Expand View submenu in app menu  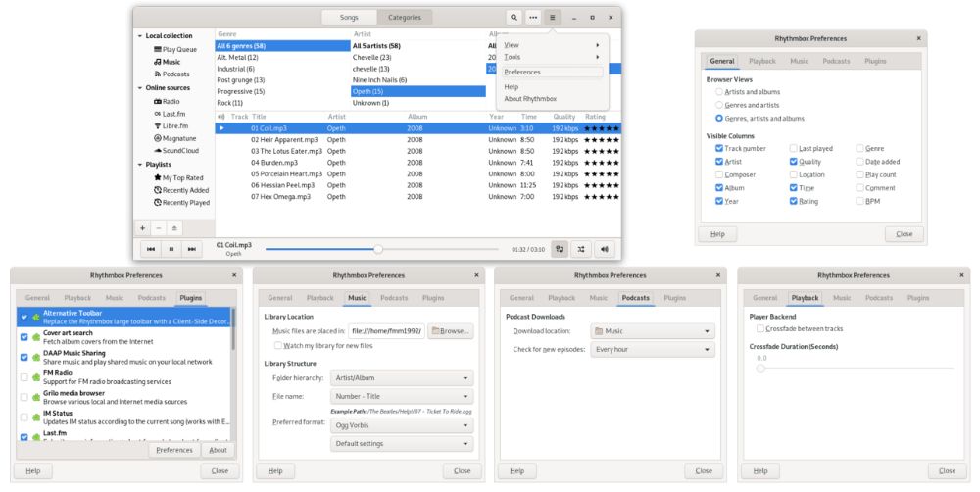click(551, 45)
